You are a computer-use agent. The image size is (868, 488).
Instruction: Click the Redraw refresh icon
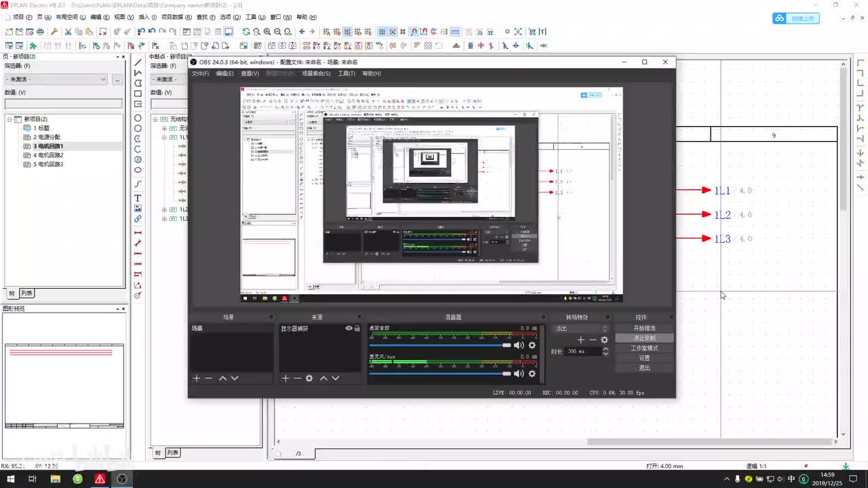[x=246, y=32]
